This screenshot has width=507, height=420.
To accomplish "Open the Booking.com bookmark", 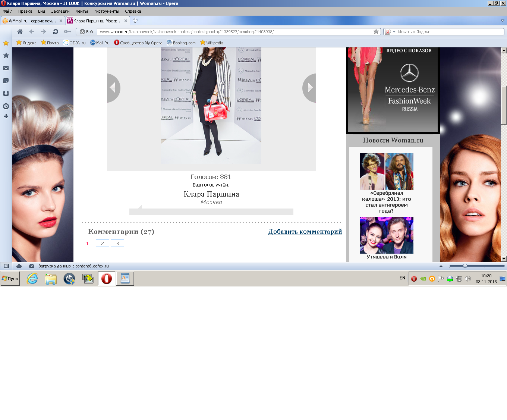I will (181, 43).
